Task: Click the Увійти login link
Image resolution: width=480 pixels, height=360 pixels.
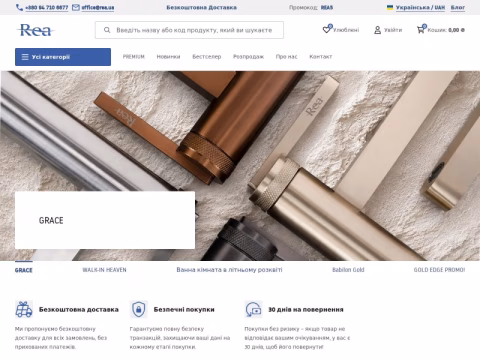Action: coord(393,30)
